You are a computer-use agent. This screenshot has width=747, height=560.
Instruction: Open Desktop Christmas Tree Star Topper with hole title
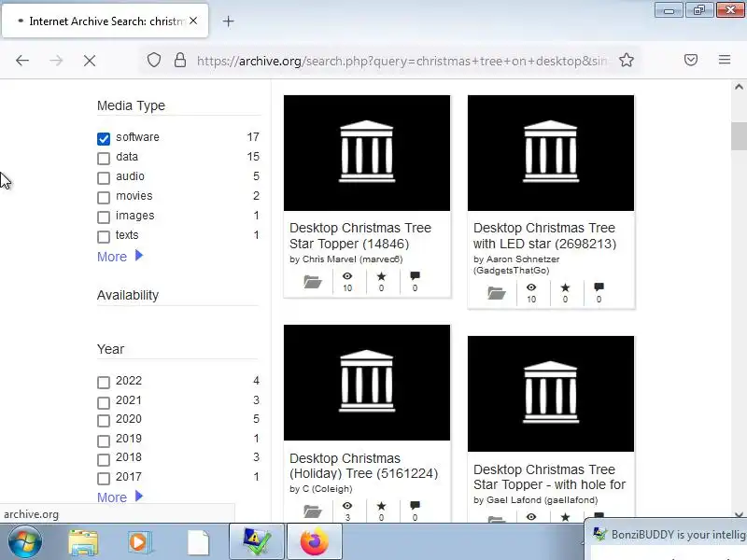click(x=549, y=477)
